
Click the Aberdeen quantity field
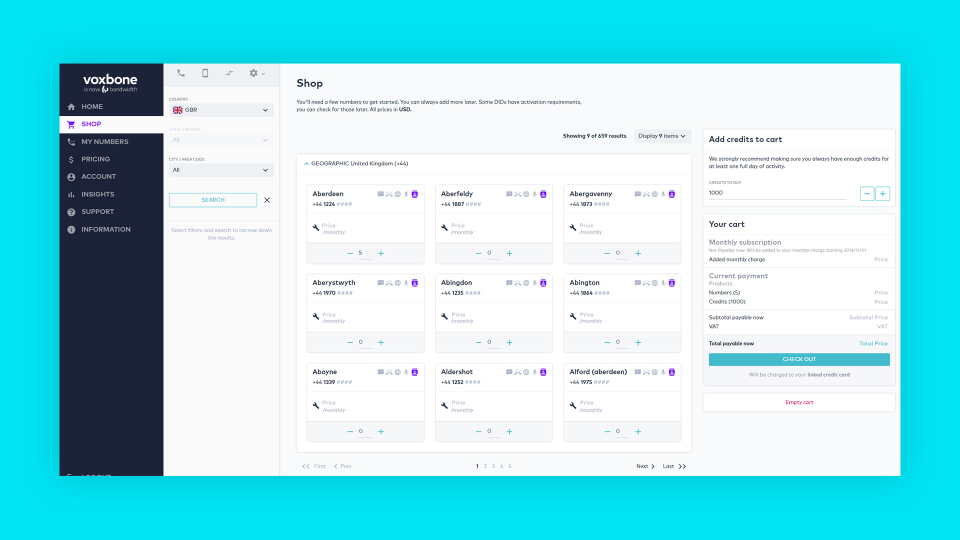coord(365,253)
